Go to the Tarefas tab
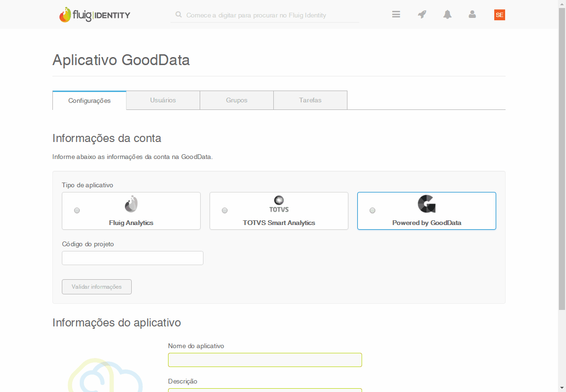The width and height of the screenshot is (566, 392). 310,100
